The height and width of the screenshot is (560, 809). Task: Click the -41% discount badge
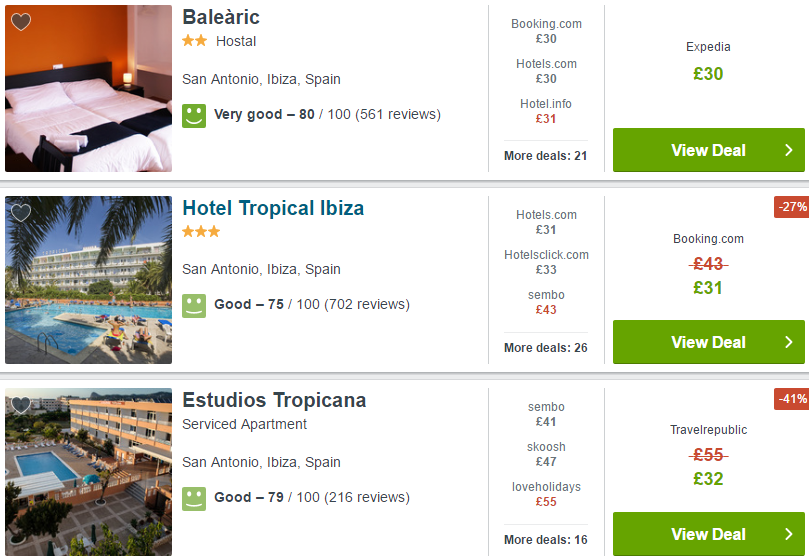click(791, 398)
